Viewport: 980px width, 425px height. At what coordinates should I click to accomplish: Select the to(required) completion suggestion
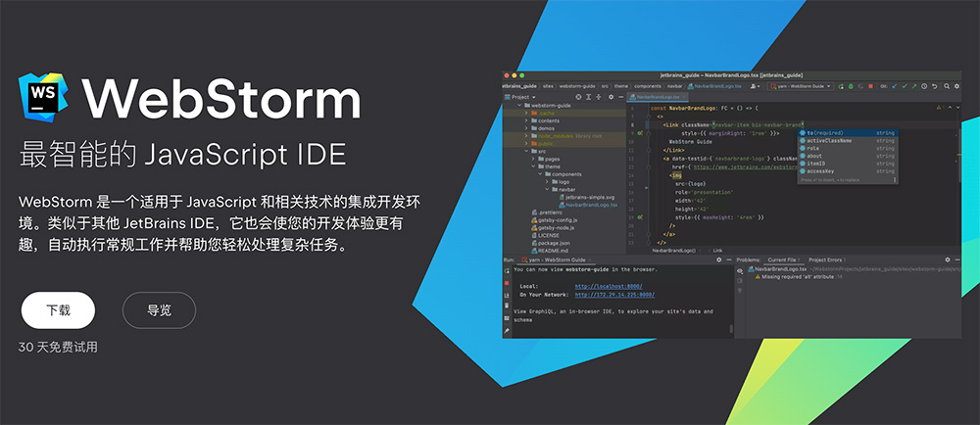tap(848, 133)
